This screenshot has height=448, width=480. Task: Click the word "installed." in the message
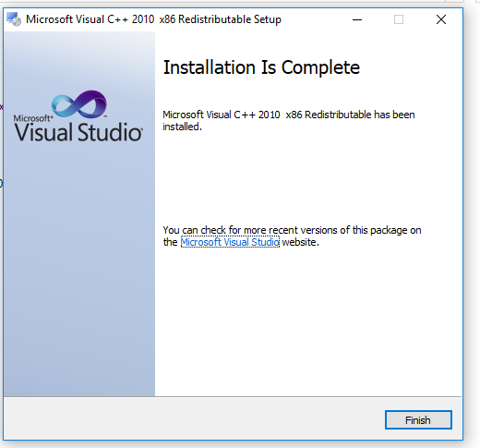[x=182, y=127]
